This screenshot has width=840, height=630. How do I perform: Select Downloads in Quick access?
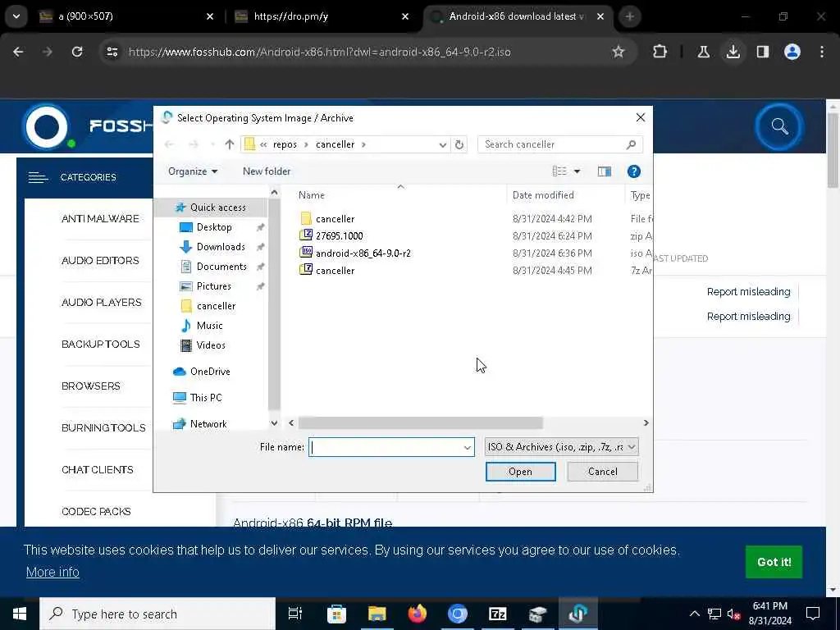221,246
